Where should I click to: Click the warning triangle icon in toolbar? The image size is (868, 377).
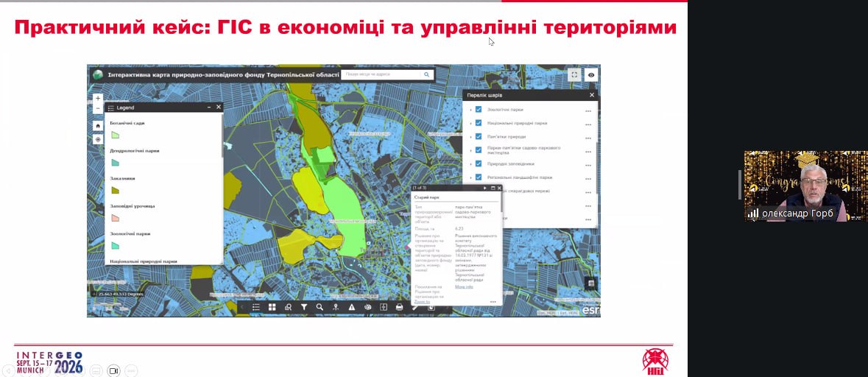point(351,307)
